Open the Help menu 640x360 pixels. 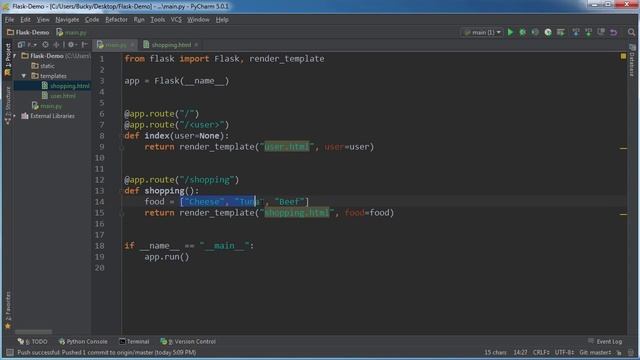click(222, 20)
